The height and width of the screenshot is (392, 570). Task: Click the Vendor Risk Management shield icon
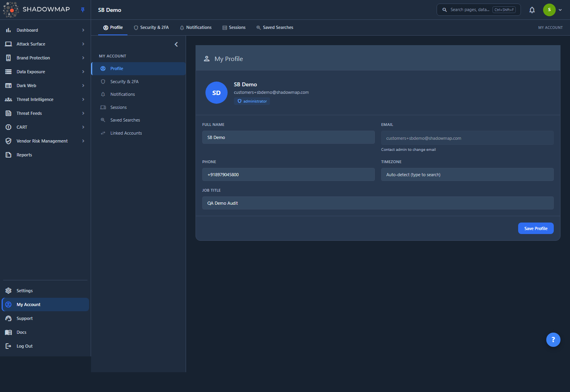tap(8, 141)
